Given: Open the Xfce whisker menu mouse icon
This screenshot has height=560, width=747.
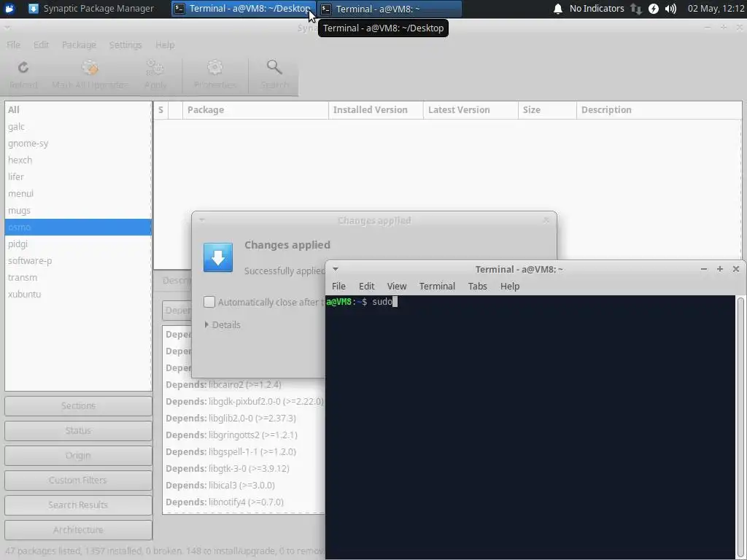Looking at the screenshot, I should click(x=9, y=9).
